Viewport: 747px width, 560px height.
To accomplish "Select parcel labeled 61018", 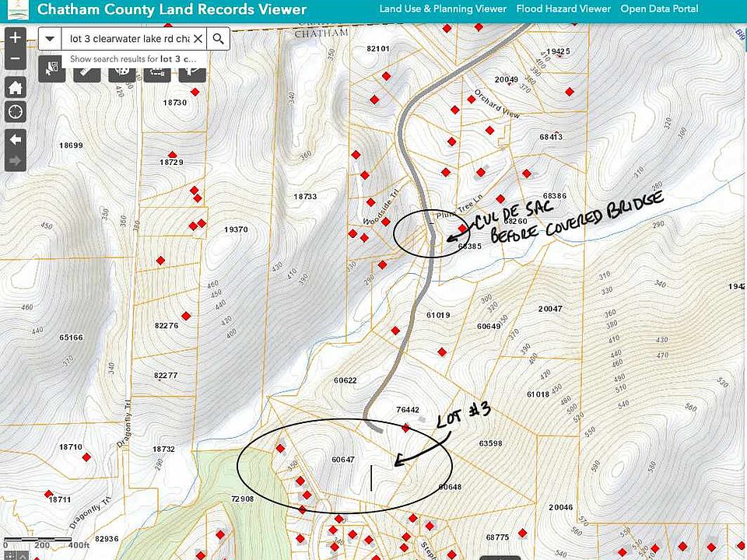I will click(538, 394).
